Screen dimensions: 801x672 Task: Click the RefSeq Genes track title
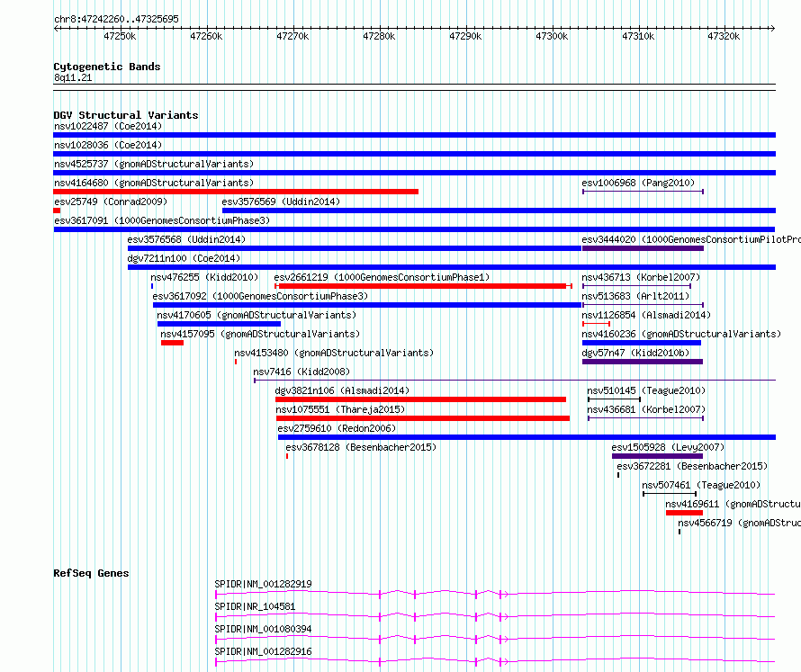pos(91,573)
